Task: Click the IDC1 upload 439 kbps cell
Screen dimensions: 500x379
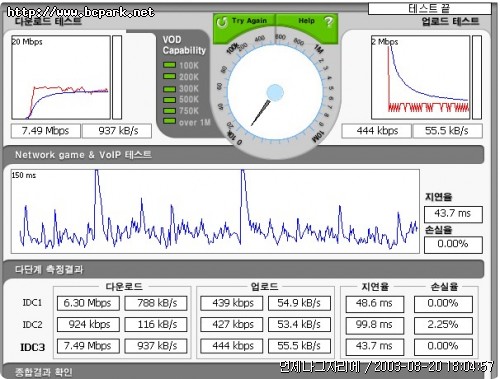Action: pos(232,303)
